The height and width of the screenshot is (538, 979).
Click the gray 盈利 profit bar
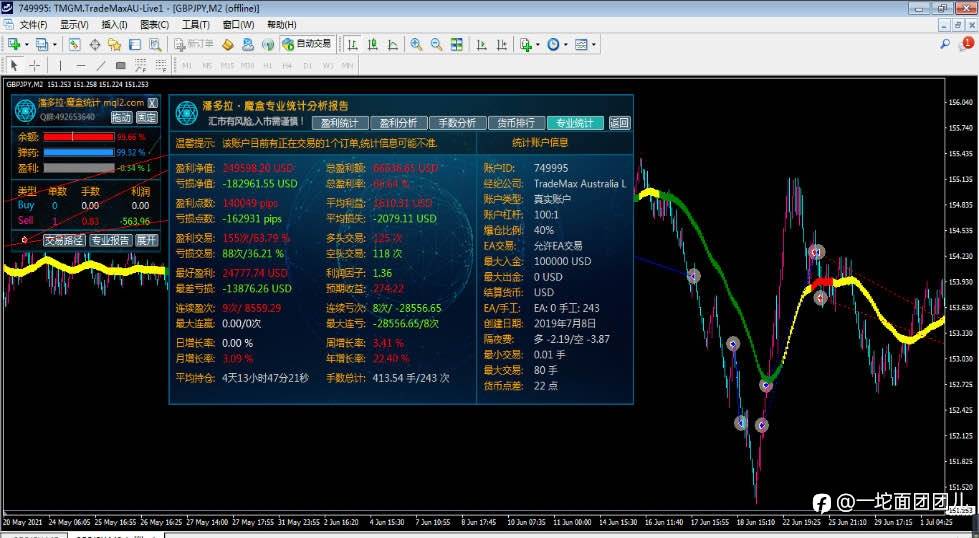pyautogui.click(x=79, y=168)
